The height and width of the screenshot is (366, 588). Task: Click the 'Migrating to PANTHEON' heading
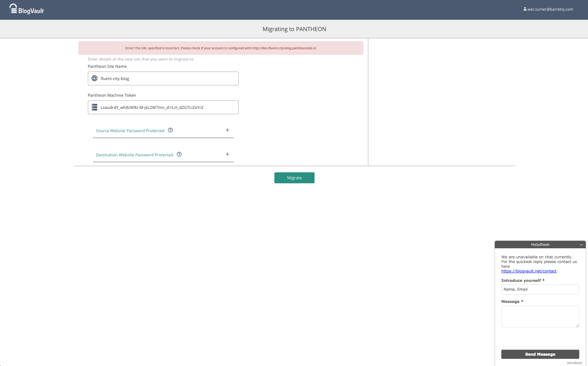pyautogui.click(x=294, y=29)
